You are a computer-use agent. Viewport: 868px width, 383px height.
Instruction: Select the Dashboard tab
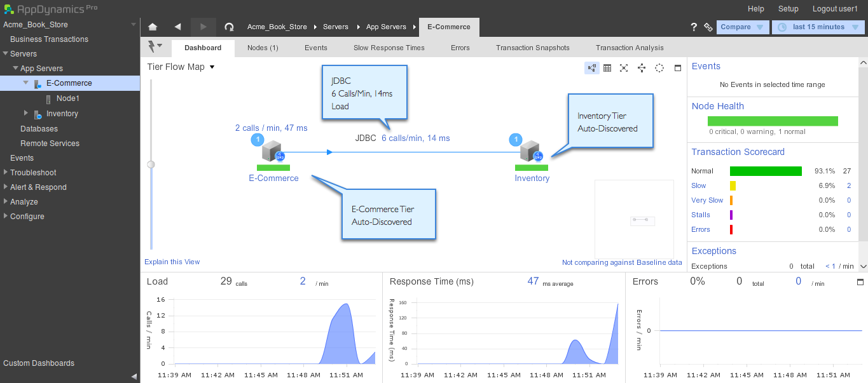[x=203, y=48]
